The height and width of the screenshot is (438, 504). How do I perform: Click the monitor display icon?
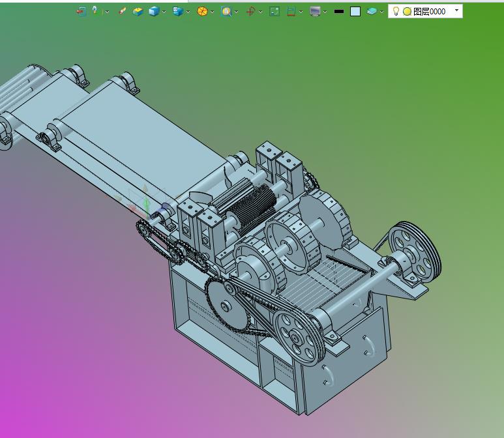[x=315, y=11]
